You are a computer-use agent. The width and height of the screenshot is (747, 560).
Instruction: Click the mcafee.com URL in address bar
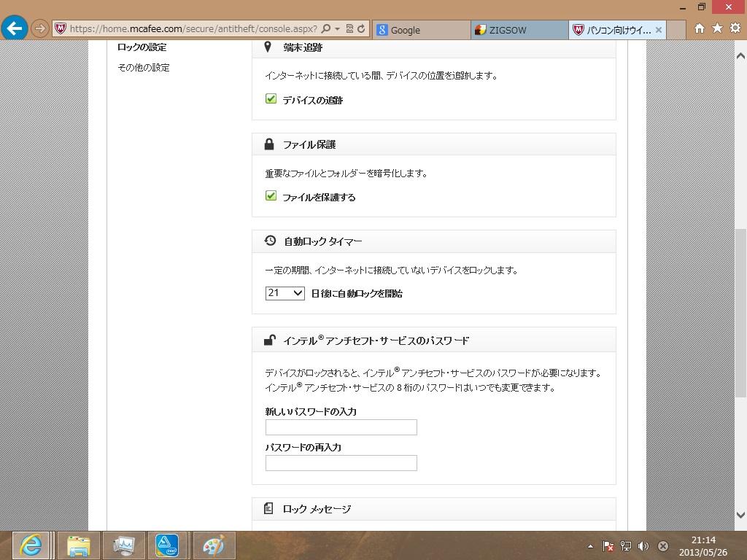pyautogui.click(x=193, y=28)
